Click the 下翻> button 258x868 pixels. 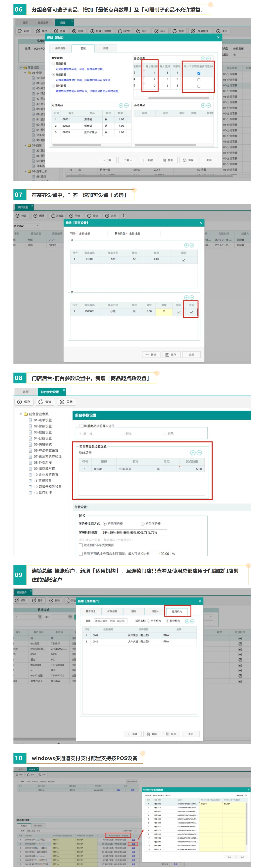click(x=128, y=160)
